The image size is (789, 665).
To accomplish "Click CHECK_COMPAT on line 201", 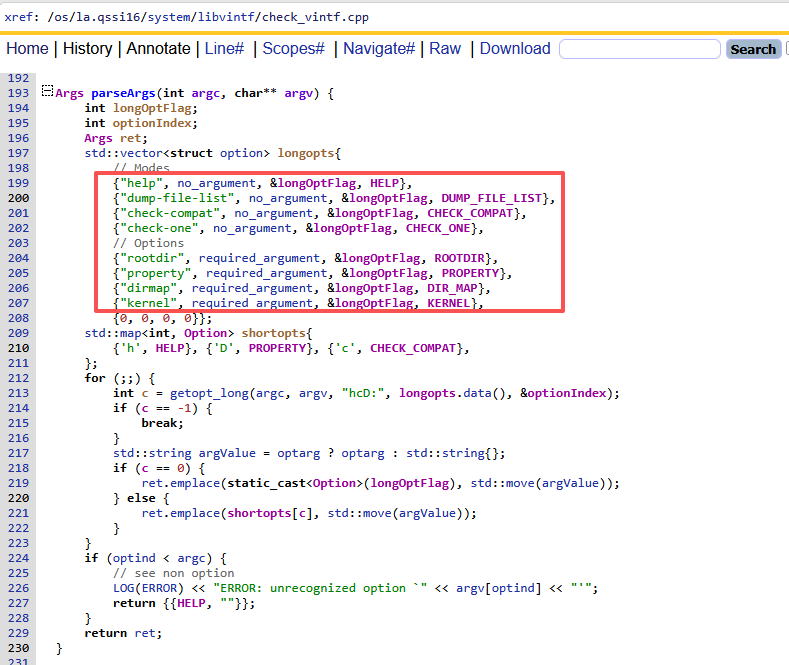I will pyautogui.click(x=470, y=213).
